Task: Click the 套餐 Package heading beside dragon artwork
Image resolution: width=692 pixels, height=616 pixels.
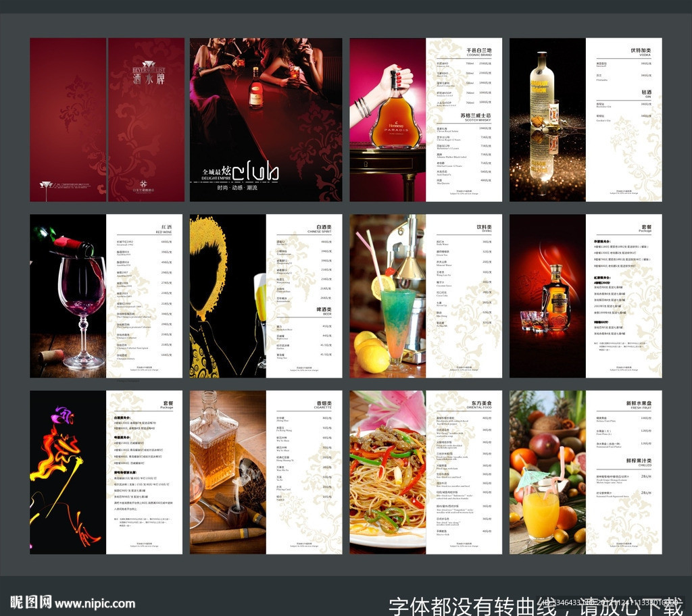Action: point(167,405)
